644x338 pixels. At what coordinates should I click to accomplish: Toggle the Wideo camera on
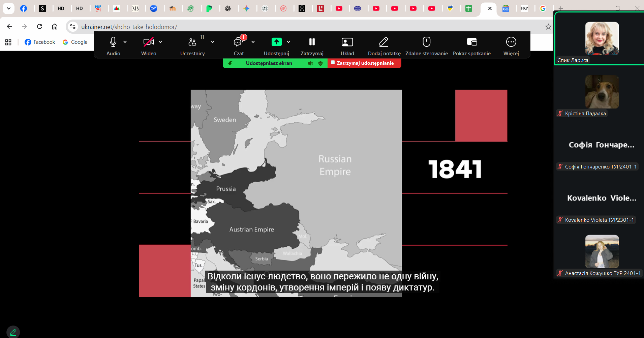click(148, 42)
